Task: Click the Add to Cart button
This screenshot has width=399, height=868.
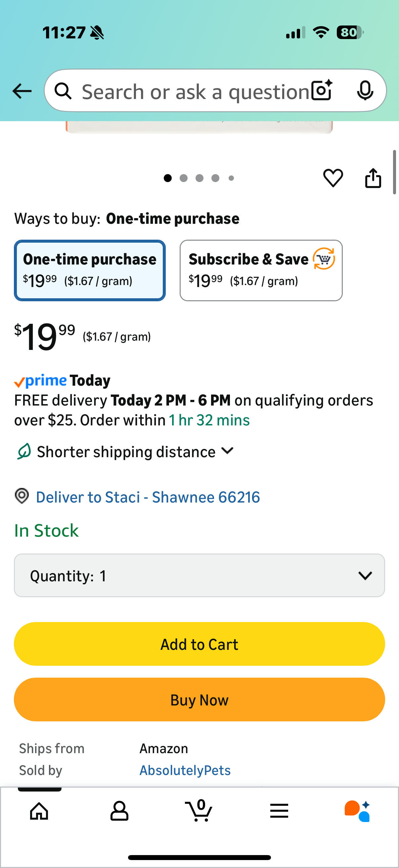Action: pos(199,644)
